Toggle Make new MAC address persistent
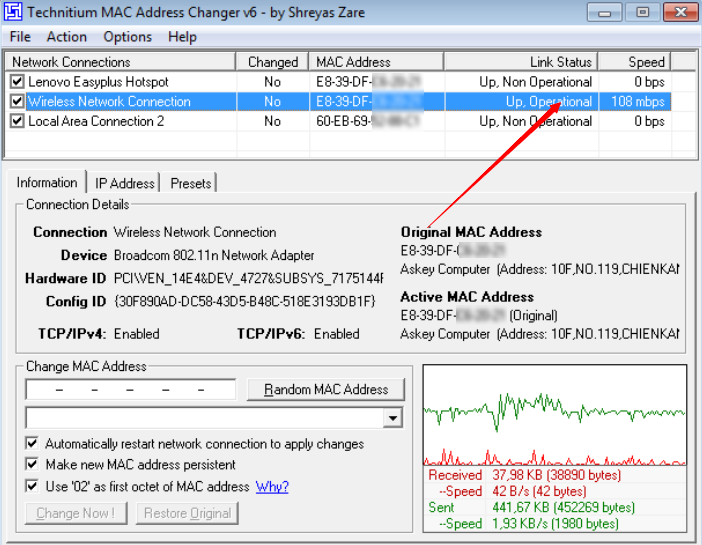This screenshot has width=702, height=545. [32, 464]
